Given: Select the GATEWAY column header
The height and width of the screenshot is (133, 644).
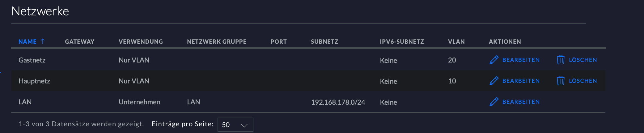Looking at the screenshot, I should (79, 42).
